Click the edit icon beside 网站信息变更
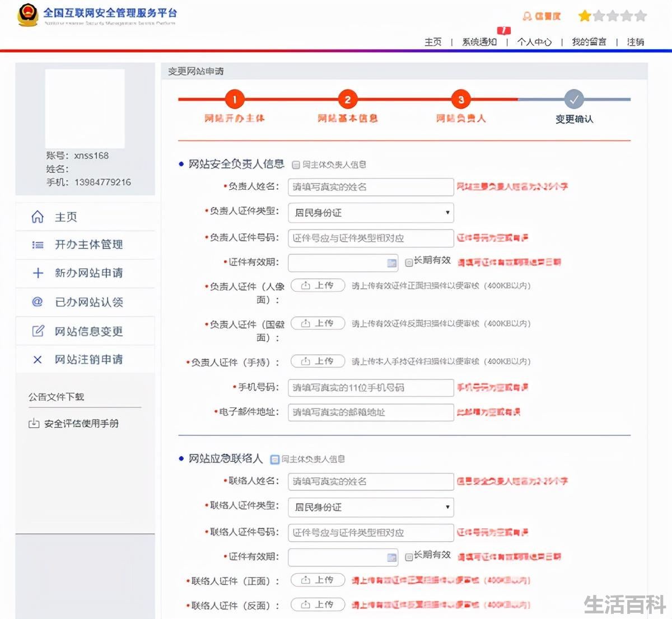Image resolution: width=672 pixels, height=619 pixels. click(38, 331)
